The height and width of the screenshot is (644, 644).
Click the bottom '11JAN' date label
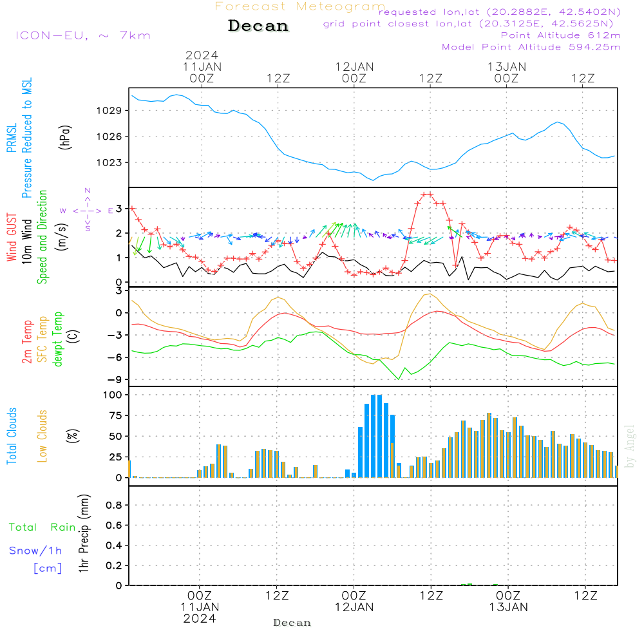200,607
